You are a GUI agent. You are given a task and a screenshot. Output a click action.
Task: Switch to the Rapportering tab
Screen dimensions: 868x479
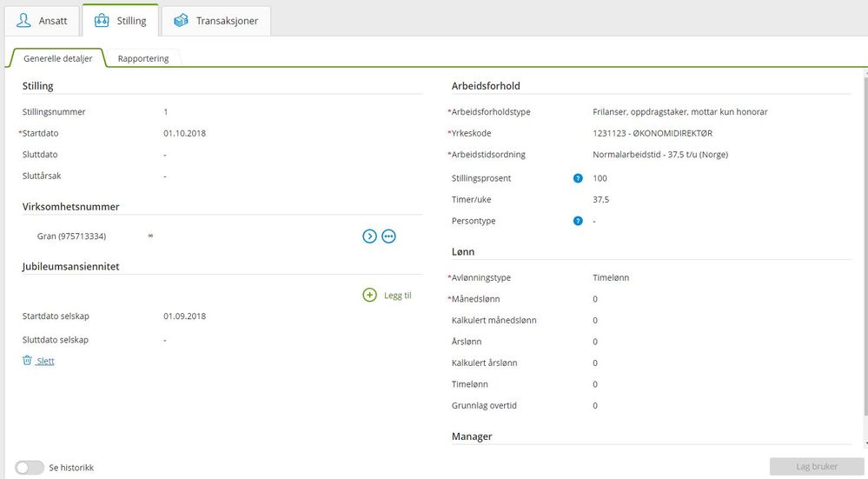[143, 58]
